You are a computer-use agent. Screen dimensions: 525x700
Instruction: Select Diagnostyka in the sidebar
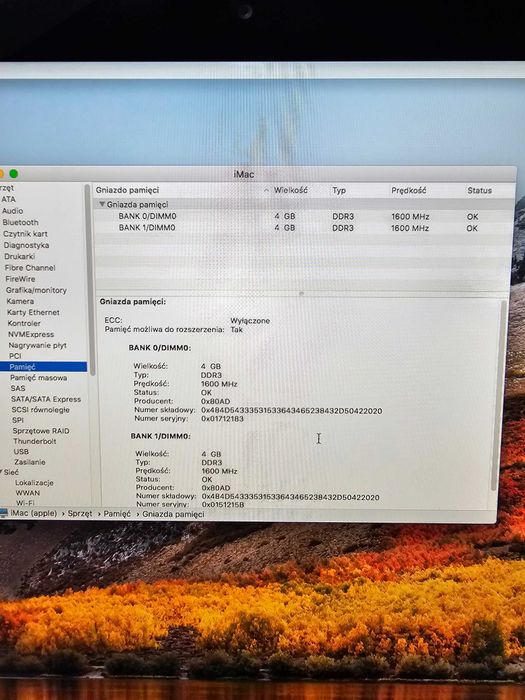[26, 245]
